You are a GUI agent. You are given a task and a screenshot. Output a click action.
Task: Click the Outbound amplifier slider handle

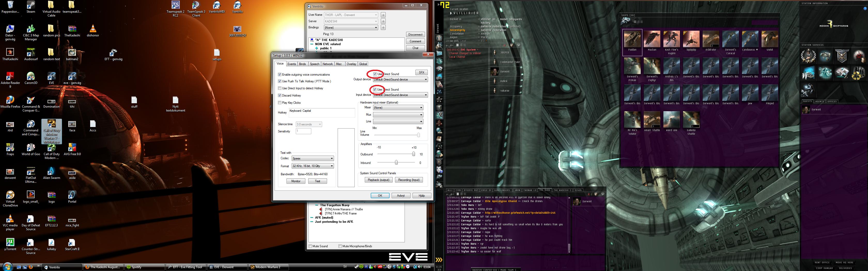tap(413, 154)
